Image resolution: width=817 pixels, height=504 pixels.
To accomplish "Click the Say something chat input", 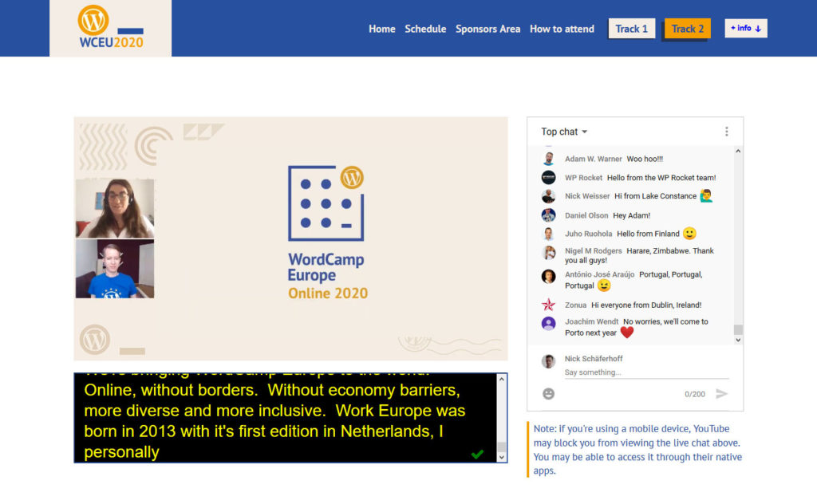I will [646, 372].
